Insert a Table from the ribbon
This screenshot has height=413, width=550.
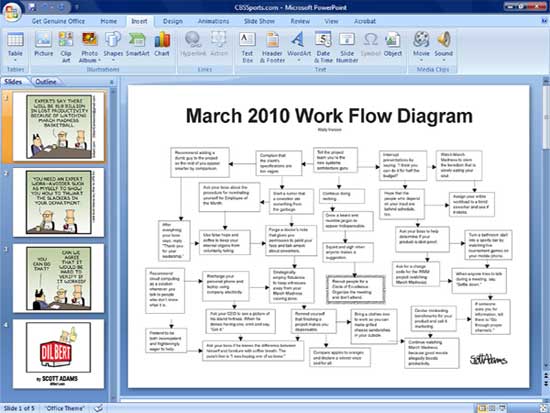(15, 45)
